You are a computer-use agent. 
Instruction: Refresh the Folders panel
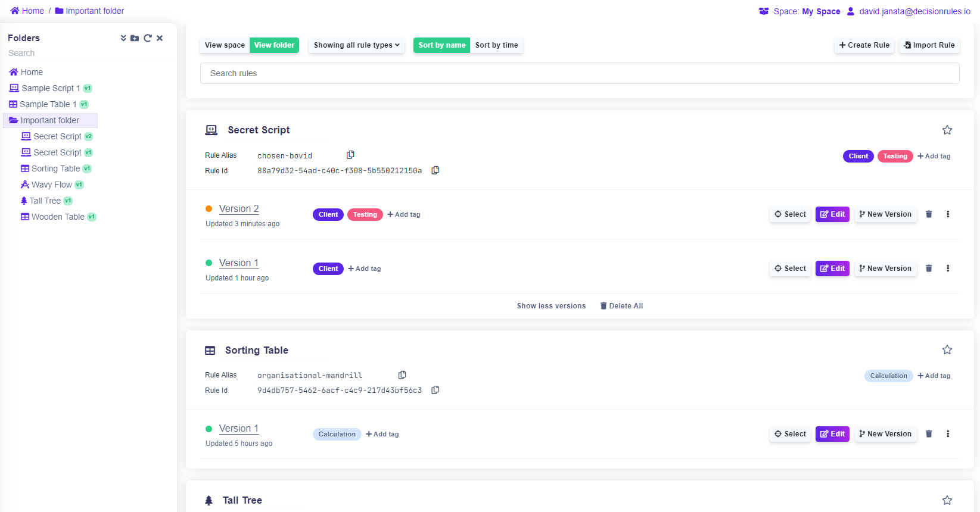coord(148,38)
